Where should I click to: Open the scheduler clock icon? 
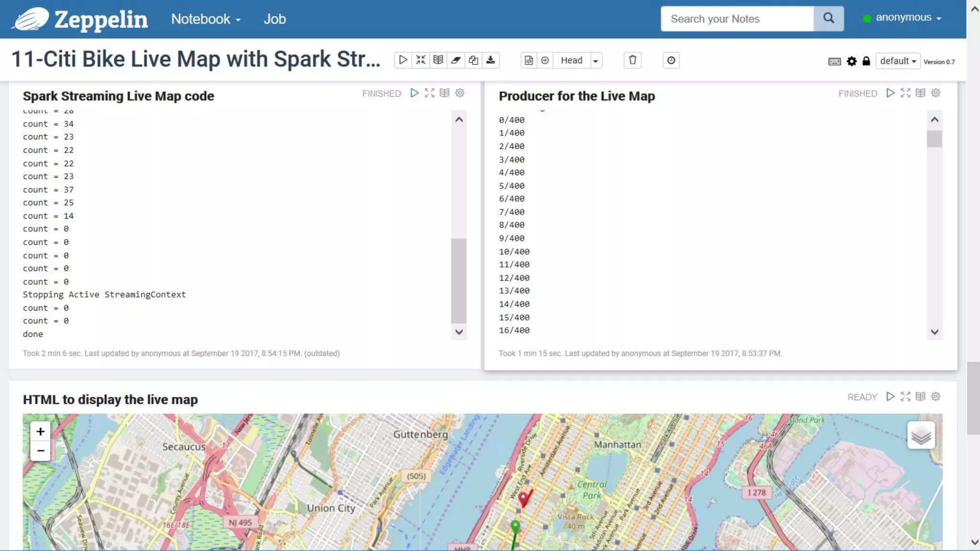pos(671,60)
